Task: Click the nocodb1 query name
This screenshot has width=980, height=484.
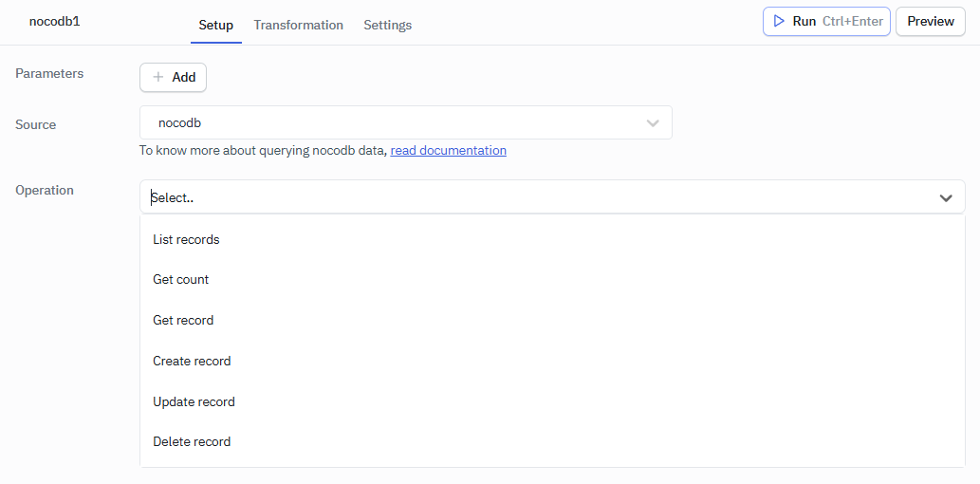Action: coord(55,21)
